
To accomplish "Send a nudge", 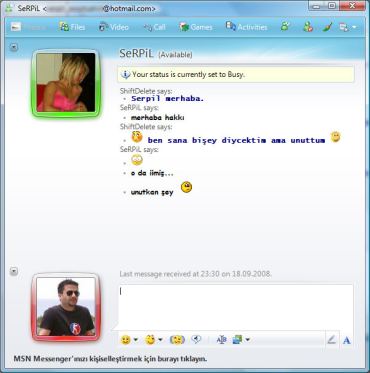I will click(x=177, y=340).
